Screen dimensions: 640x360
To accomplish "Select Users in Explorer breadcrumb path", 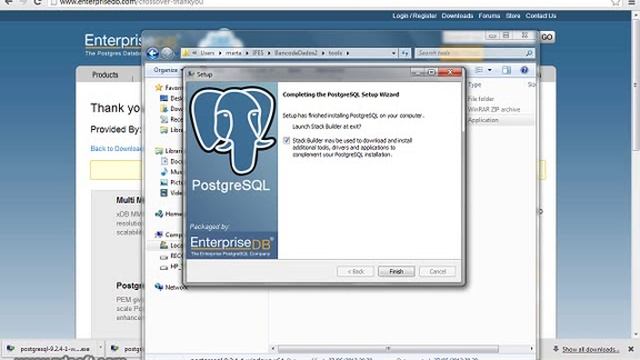I will 207,53.
